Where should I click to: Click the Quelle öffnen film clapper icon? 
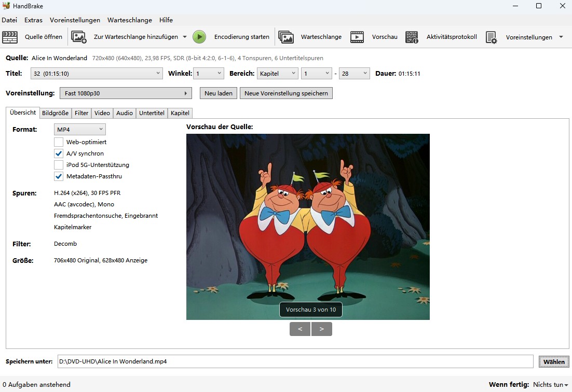(x=10, y=37)
